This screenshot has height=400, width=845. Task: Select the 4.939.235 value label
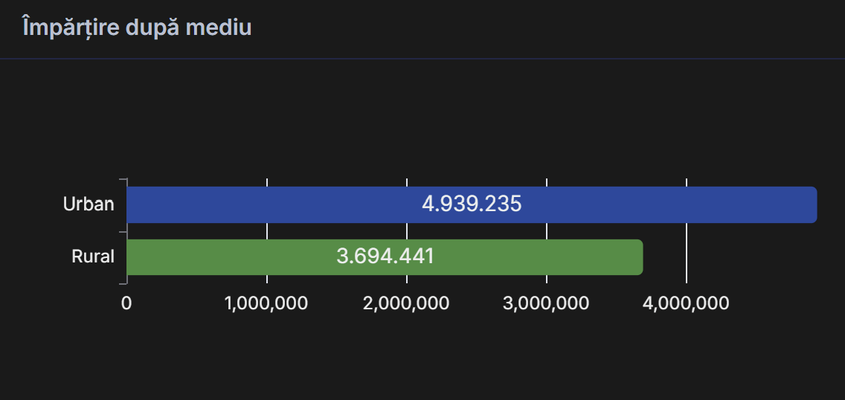point(472,205)
